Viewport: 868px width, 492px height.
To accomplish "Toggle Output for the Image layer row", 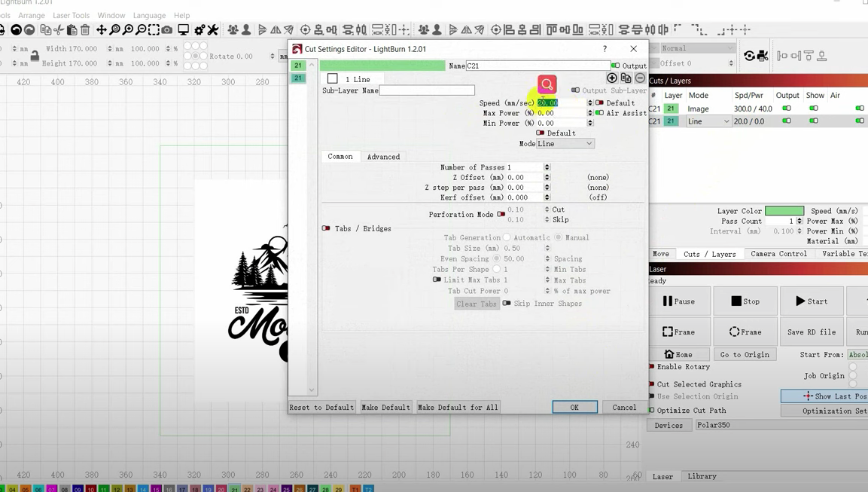I will click(x=786, y=108).
